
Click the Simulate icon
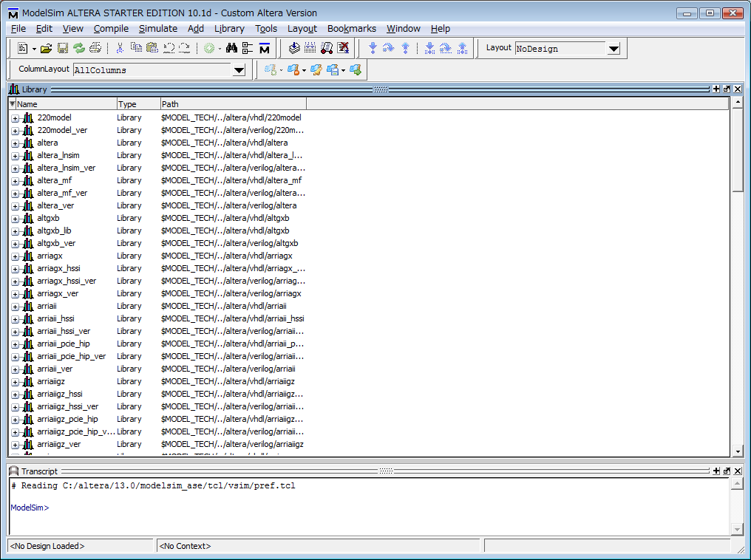click(327, 48)
